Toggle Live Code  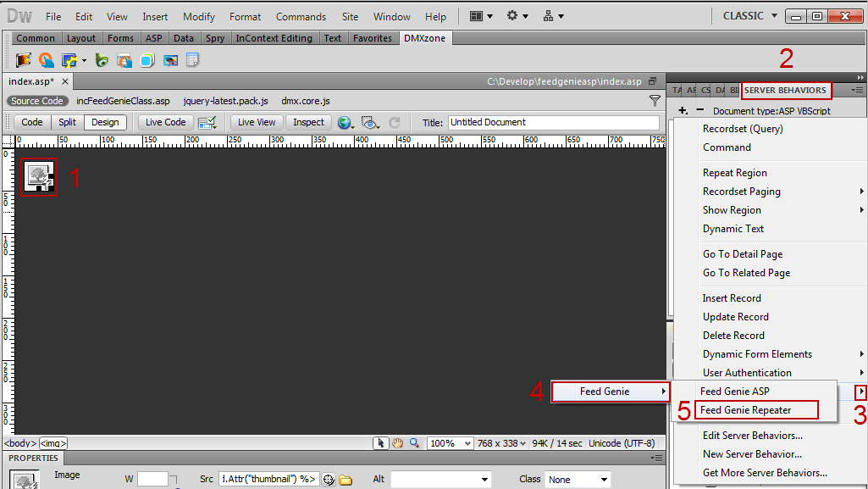[x=165, y=122]
